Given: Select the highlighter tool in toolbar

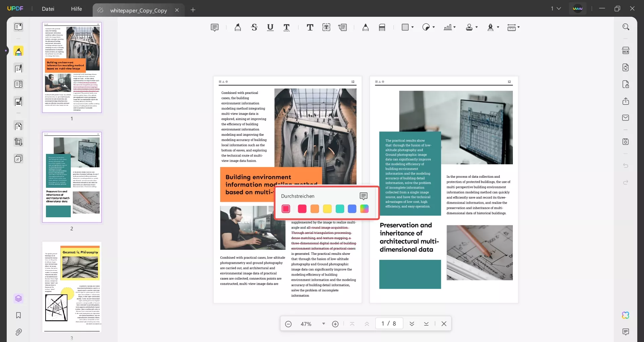Looking at the screenshot, I should [237, 27].
